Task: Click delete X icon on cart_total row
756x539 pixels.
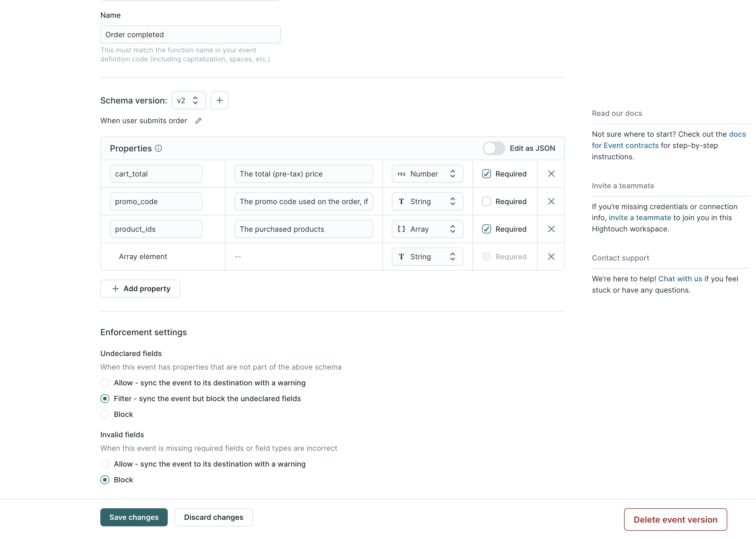Action: pyautogui.click(x=551, y=173)
